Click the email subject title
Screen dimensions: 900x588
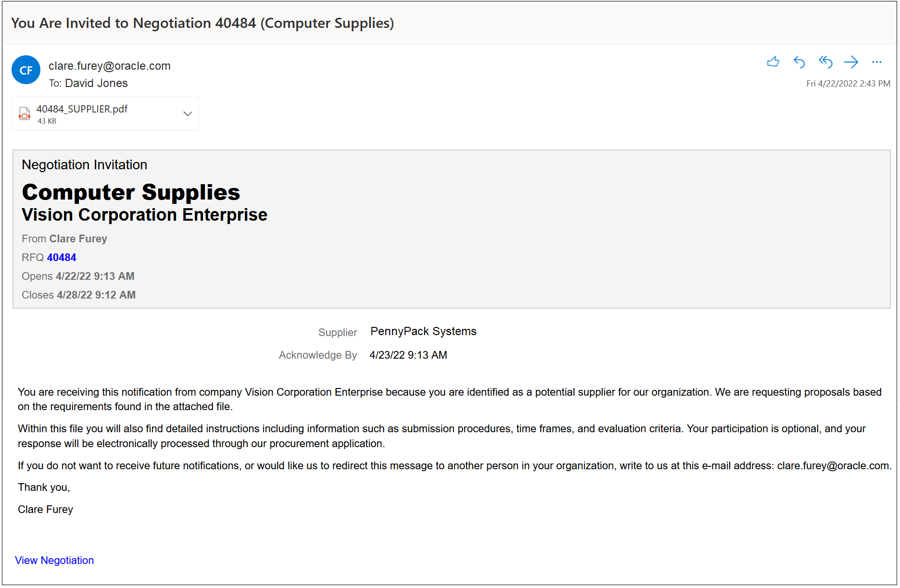click(203, 23)
